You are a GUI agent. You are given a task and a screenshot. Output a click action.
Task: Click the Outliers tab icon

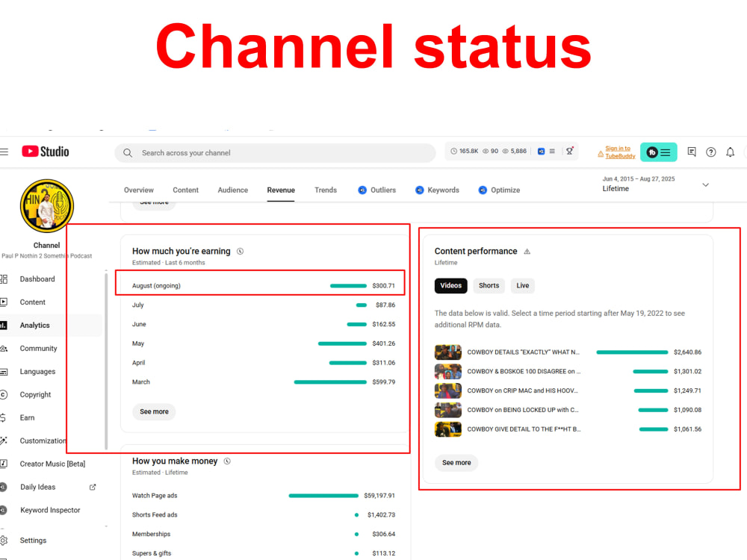point(362,190)
